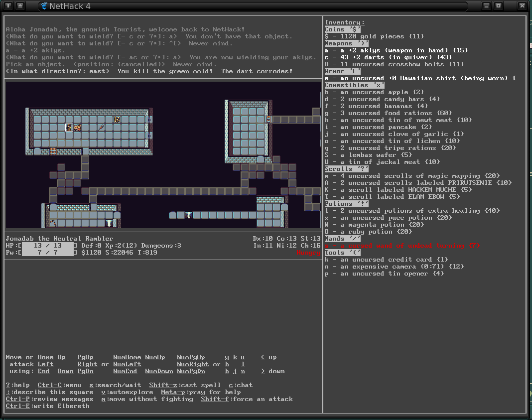Minimize the NetHack 4 window
Image resolution: width=532 pixels, height=420 pixels.
point(487,6)
